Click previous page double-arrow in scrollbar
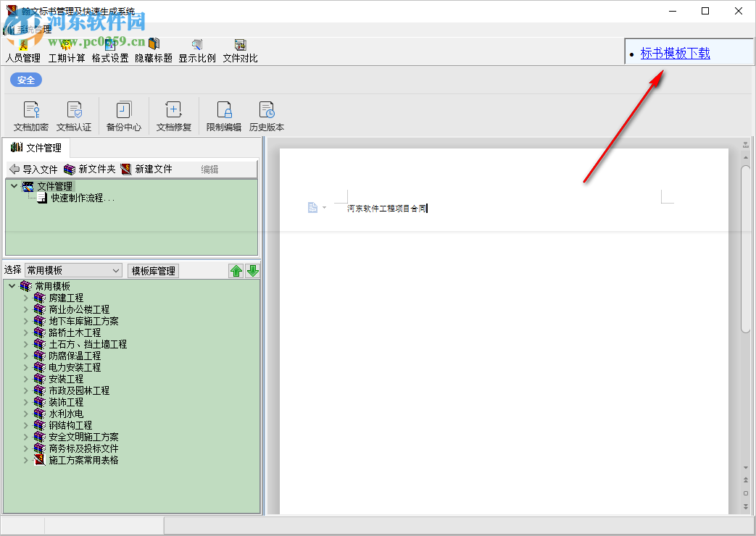Image resolution: width=756 pixels, height=536 pixels. (745, 480)
